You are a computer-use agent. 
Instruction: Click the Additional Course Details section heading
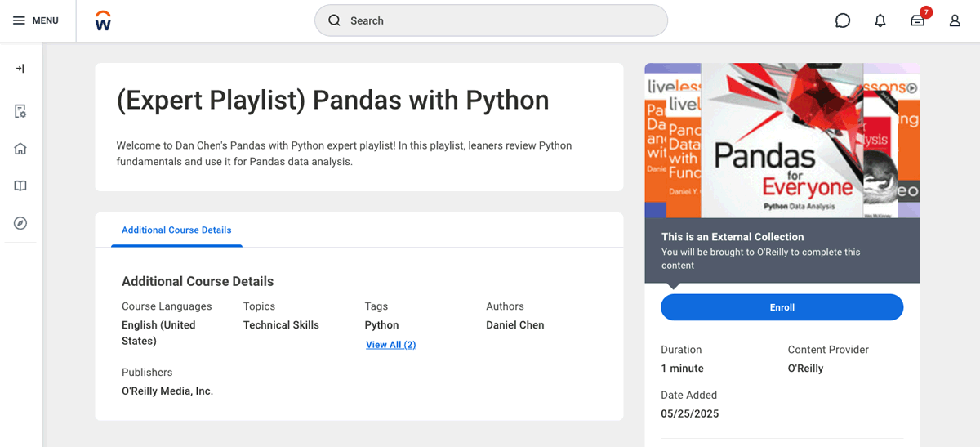click(198, 282)
